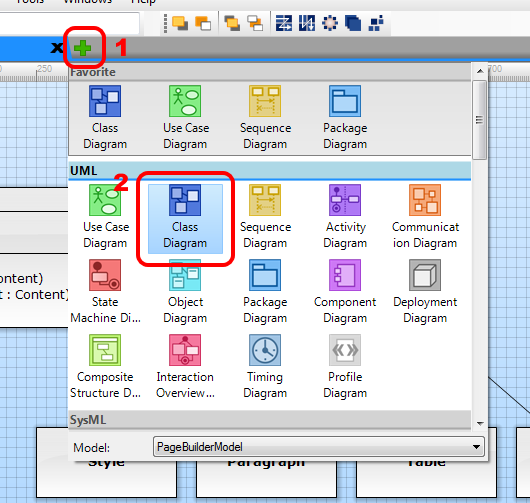Select Use Case Diagram in Favorite section
Viewport: 530px width, 503px height.
click(185, 117)
